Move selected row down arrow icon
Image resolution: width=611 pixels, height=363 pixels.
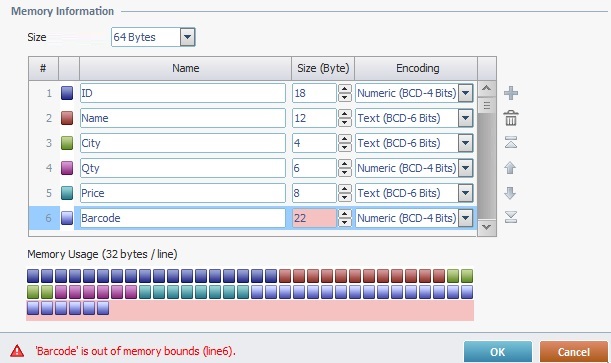coord(510,193)
